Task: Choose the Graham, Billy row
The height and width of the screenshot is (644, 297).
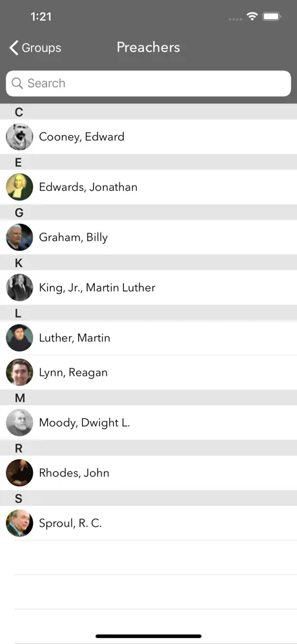Action: click(x=148, y=237)
